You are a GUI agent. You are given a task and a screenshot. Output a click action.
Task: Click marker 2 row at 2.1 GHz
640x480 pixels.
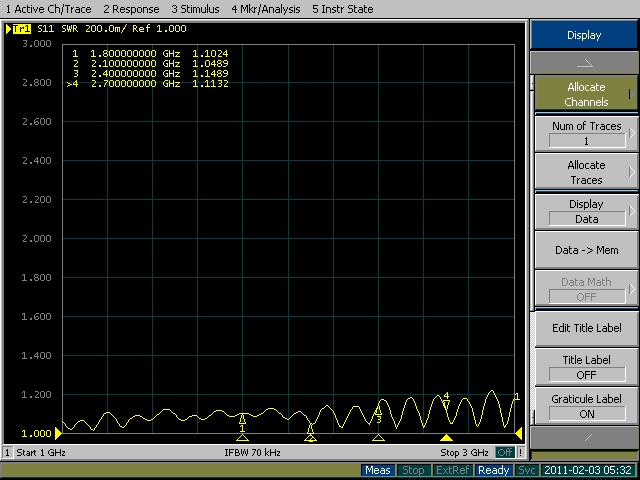149,64
